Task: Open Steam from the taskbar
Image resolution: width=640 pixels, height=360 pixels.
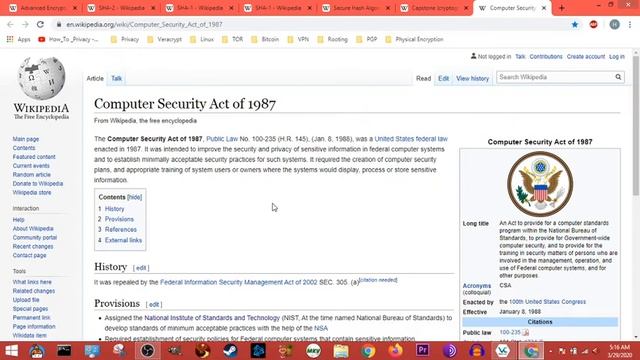Action: tap(230, 351)
